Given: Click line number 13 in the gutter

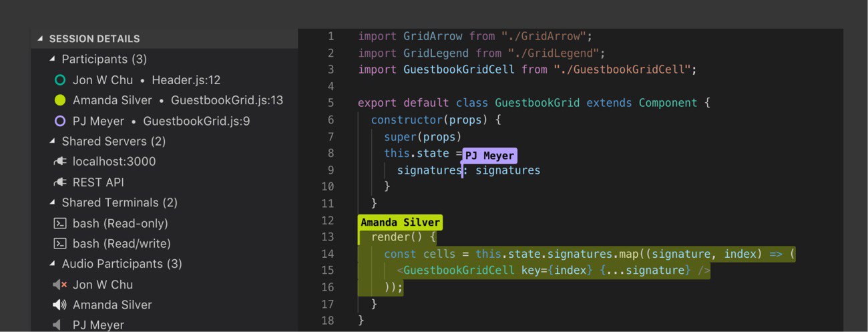Looking at the screenshot, I should click(x=327, y=237).
